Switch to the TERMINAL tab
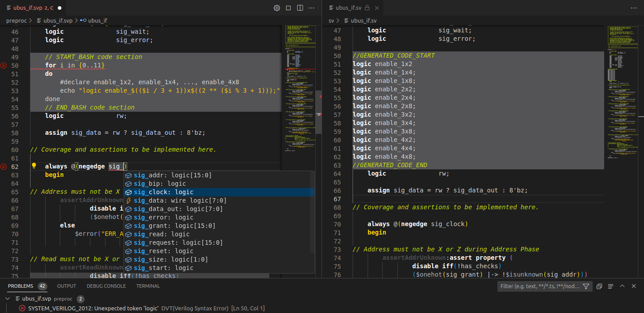 click(x=148, y=286)
